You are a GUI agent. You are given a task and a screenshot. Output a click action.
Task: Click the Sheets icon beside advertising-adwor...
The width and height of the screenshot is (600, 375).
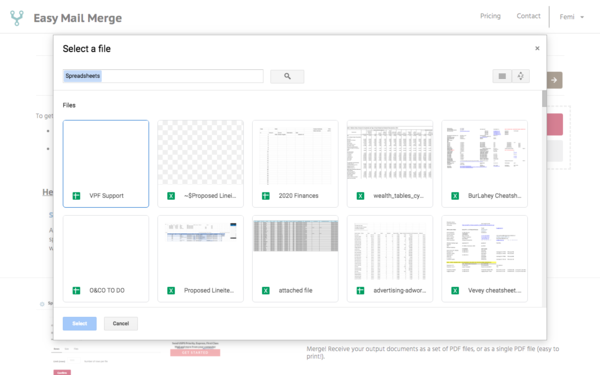click(x=360, y=291)
